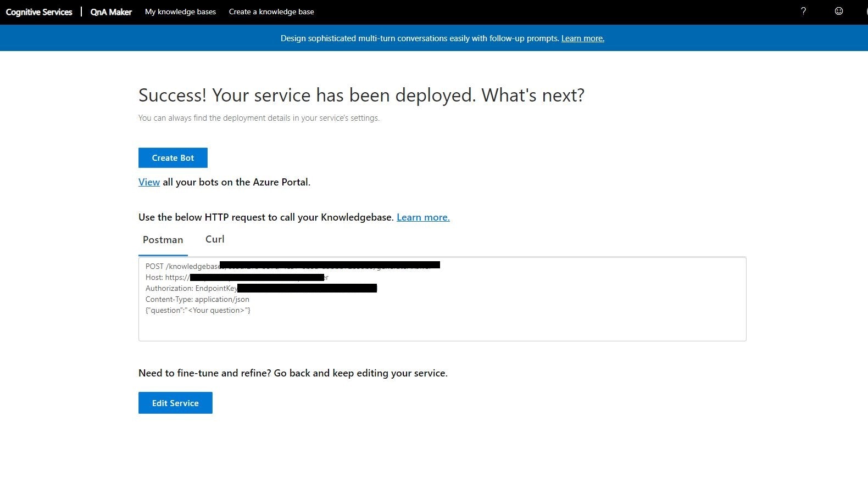
Task: Switch to the Curl tab
Action: click(x=215, y=239)
